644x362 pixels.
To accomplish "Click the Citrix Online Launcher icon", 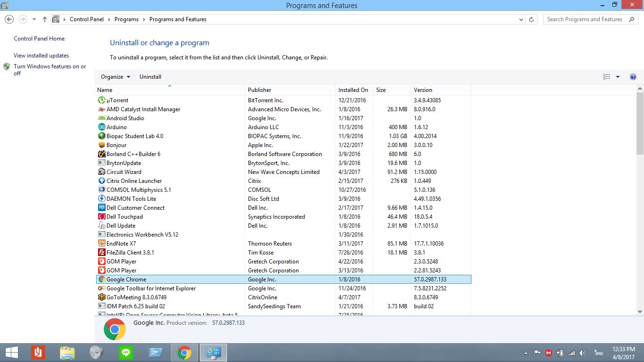I will [x=101, y=181].
